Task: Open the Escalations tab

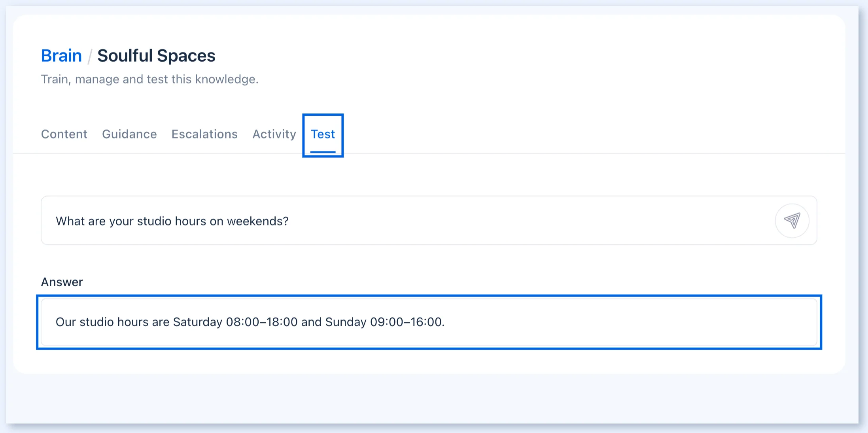Action: [204, 134]
